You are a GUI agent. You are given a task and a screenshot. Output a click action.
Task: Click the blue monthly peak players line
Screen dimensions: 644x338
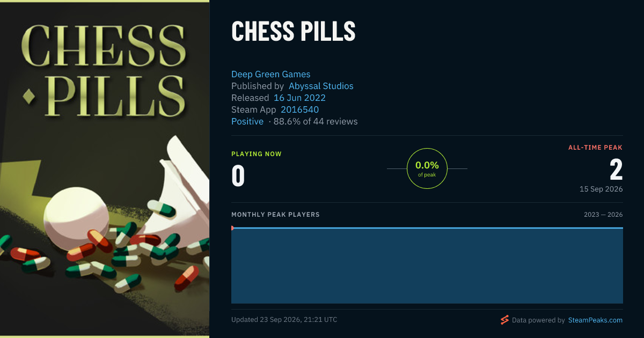[x=427, y=228]
